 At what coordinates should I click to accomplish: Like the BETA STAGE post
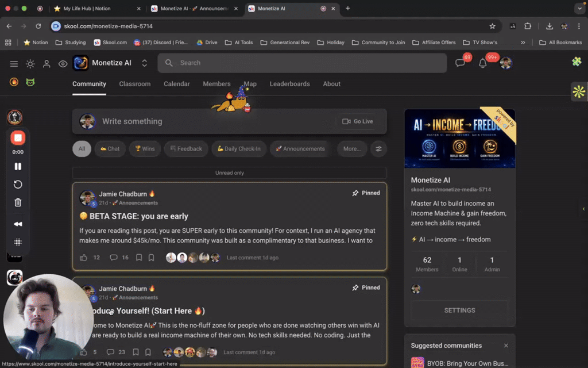84,258
